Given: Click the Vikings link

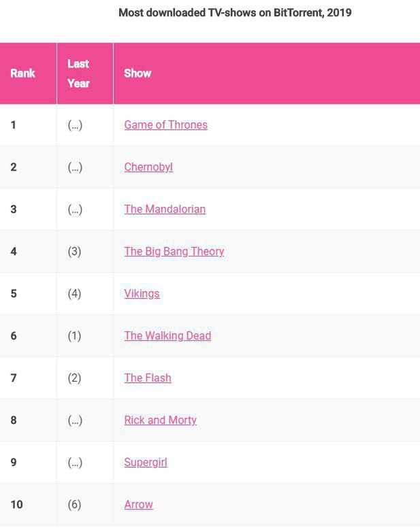Looking at the screenshot, I should [x=142, y=294].
